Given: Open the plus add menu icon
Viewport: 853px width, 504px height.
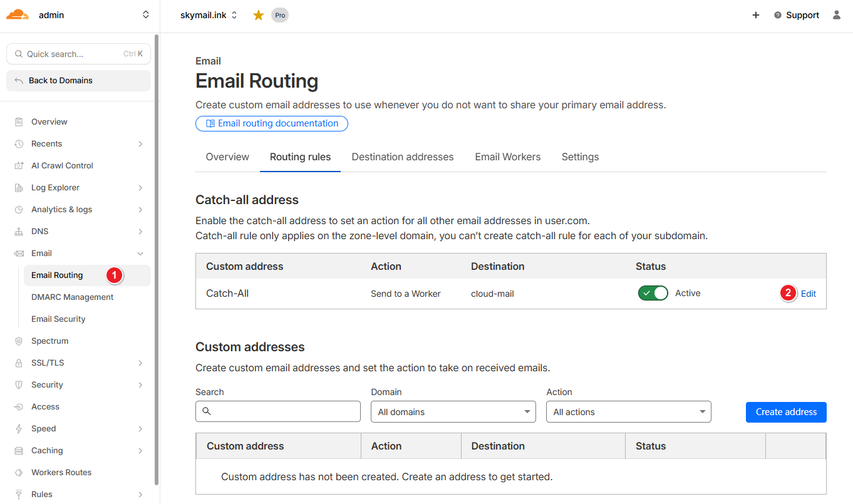Looking at the screenshot, I should tap(755, 15).
